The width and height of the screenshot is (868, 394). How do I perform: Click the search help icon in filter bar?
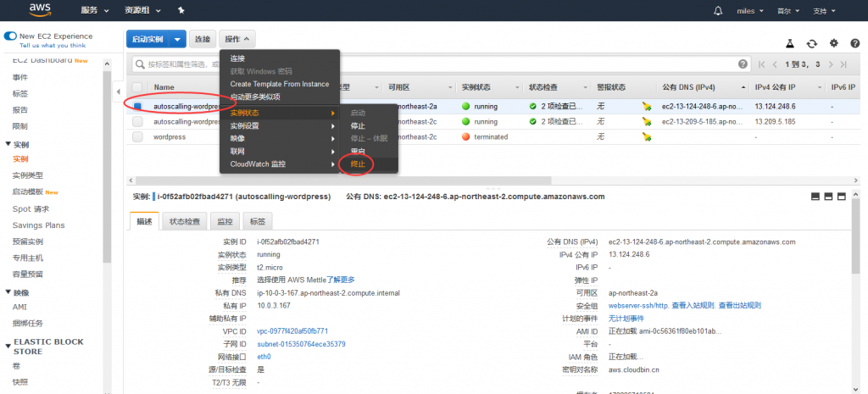(743, 64)
